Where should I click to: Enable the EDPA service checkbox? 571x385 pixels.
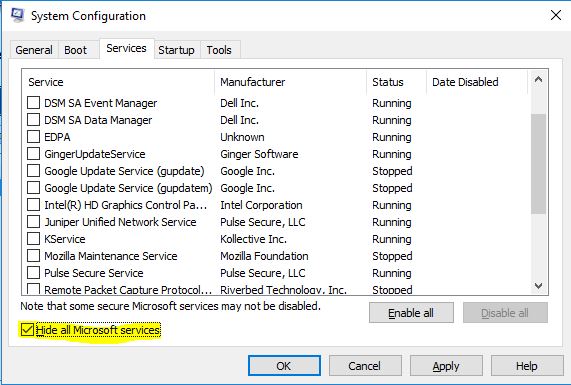tap(34, 137)
